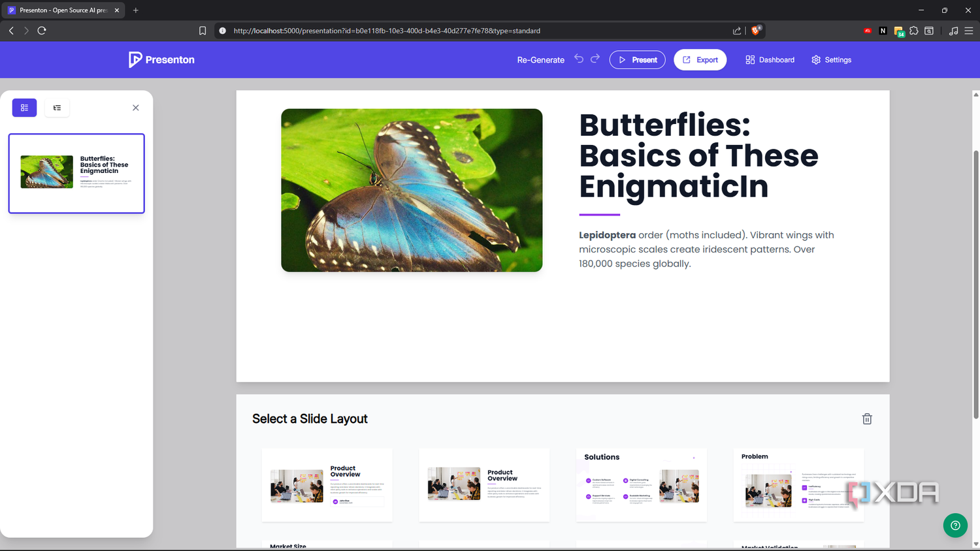Go to the Dashboard
Viewport: 980px width, 551px height.
pos(770,59)
